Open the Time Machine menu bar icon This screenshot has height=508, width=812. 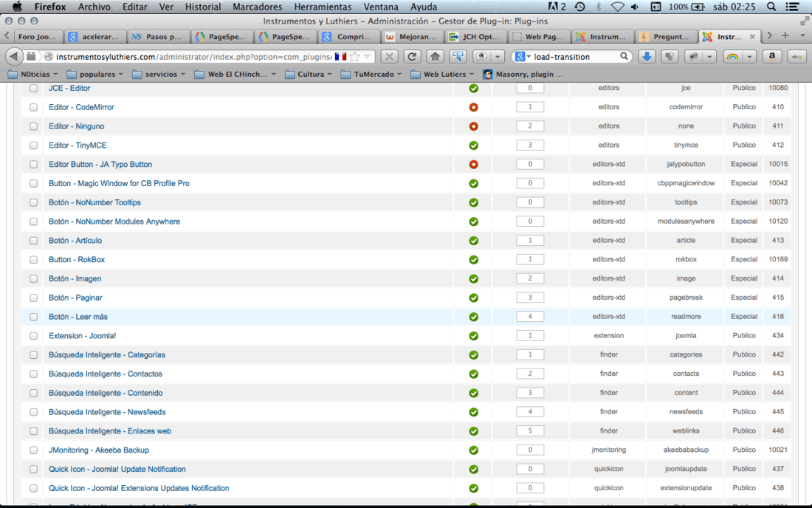pyautogui.click(x=580, y=7)
